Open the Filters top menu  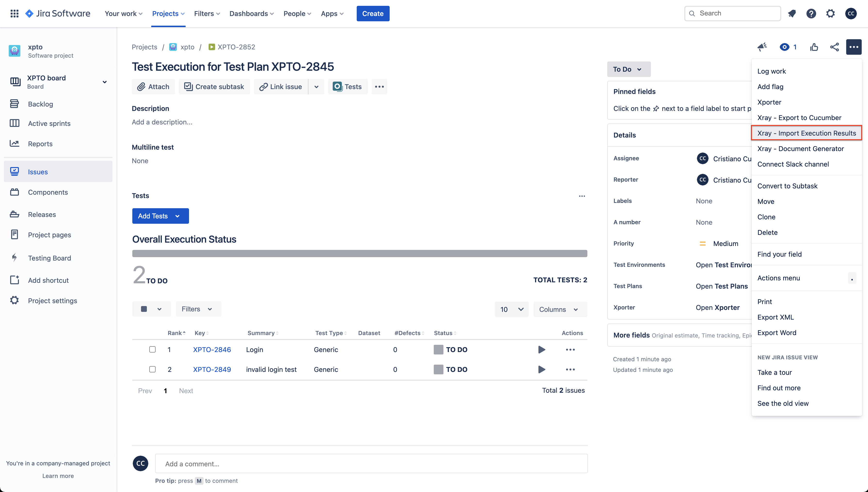pyautogui.click(x=207, y=14)
